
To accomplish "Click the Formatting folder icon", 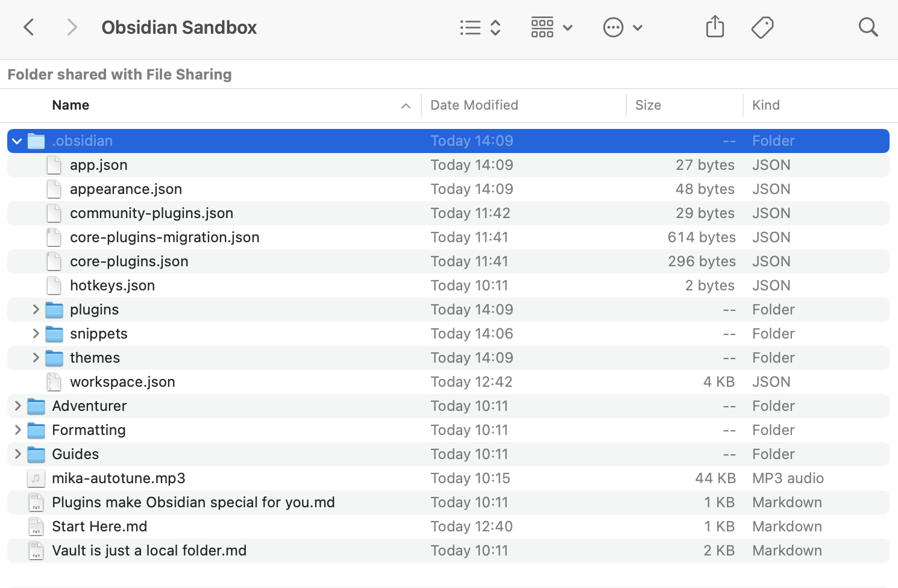I will (x=36, y=430).
